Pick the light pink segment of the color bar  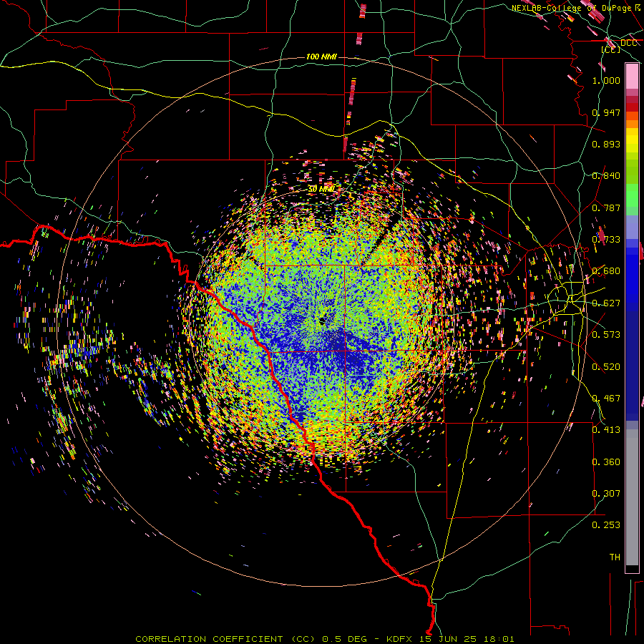pyautogui.click(x=632, y=77)
